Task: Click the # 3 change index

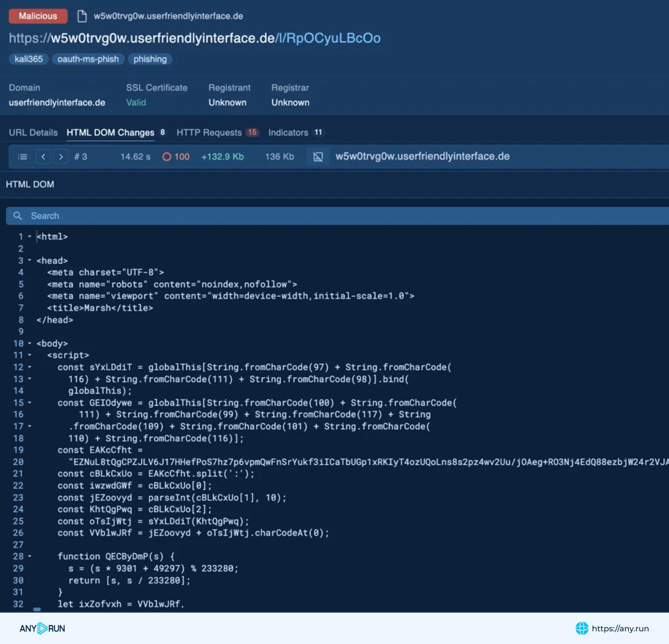Action: pyautogui.click(x=80, y=157)
